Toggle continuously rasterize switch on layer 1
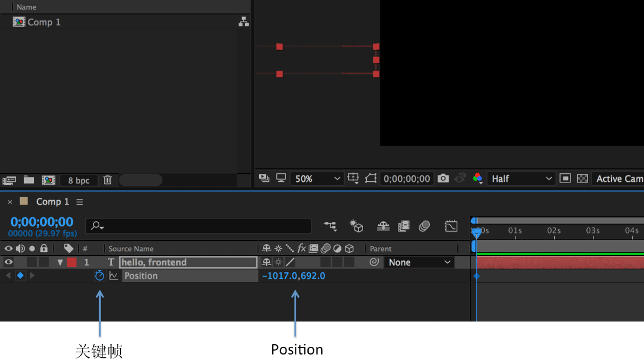This screenshot has width=644, height=364. tap(278, 262)
